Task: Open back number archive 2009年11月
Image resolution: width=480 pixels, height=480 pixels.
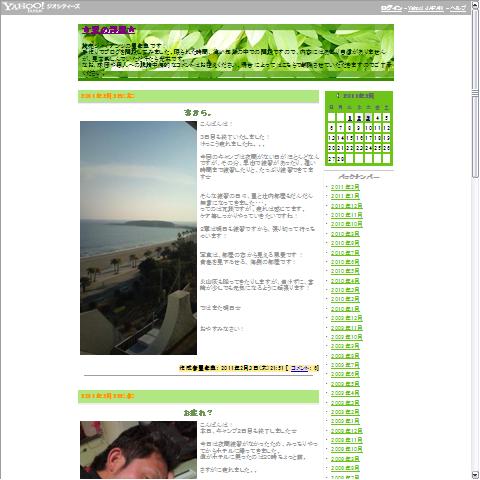Action: click(x=347, y=328)
